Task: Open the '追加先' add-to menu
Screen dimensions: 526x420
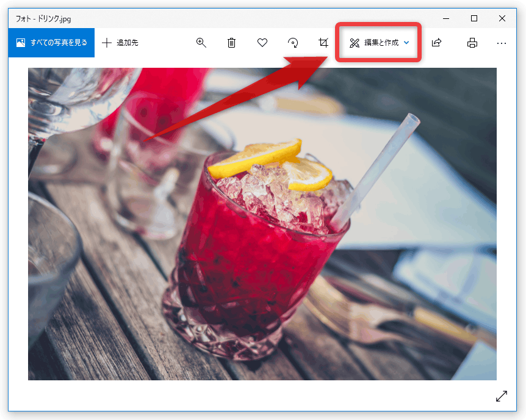Action: [120, 43]
